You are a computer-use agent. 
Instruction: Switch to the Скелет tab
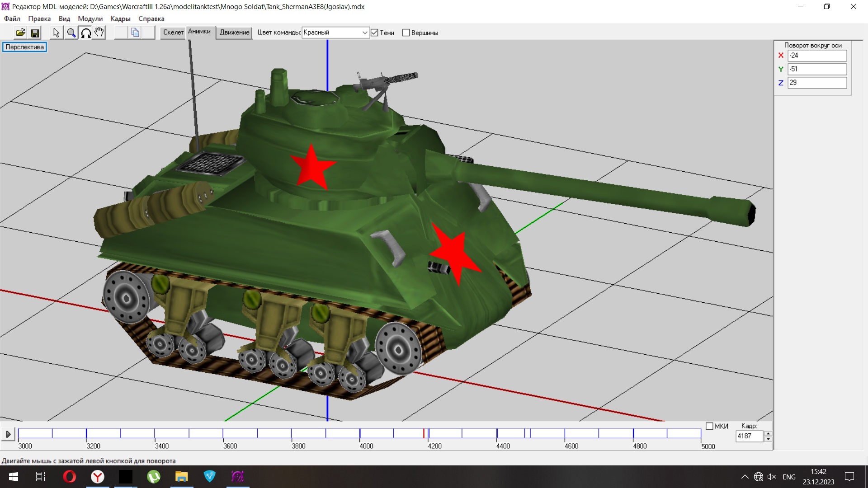tap(173, 33)
